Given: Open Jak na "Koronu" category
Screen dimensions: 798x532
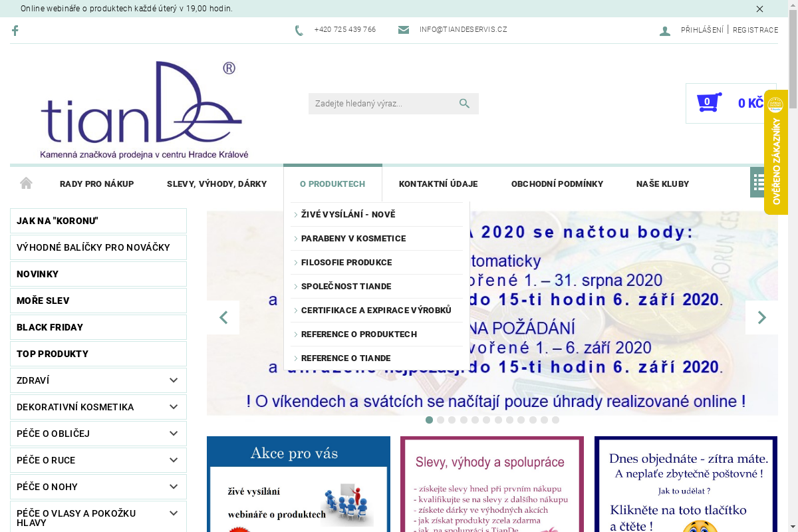Looking at the screenshot, I should pos(98,221).
